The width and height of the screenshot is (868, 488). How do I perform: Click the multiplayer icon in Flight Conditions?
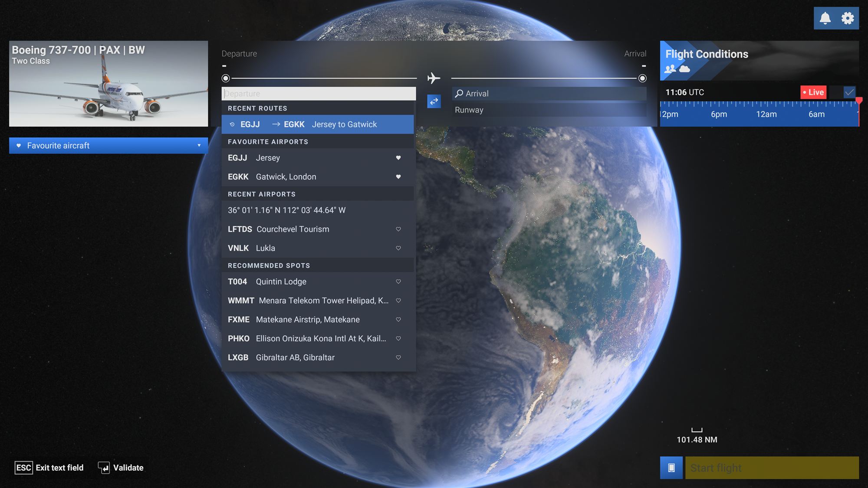671,69
